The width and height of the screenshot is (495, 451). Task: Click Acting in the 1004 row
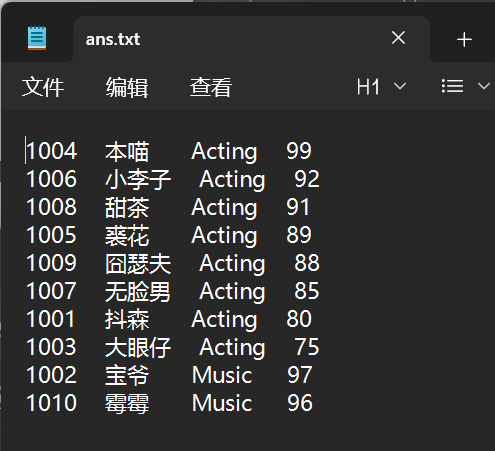tap(224, 152)
